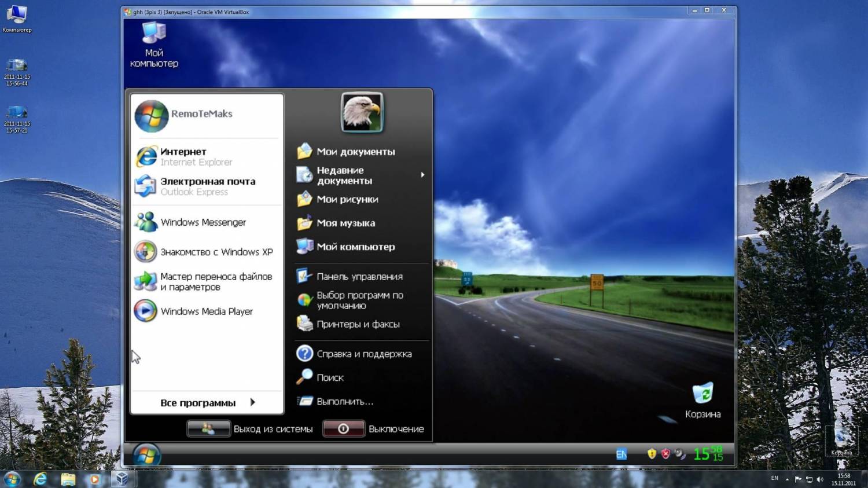Viewport: 868px width, 488px height.
Task: Click Корзина icon on host desktop
Action: [841, 442]
